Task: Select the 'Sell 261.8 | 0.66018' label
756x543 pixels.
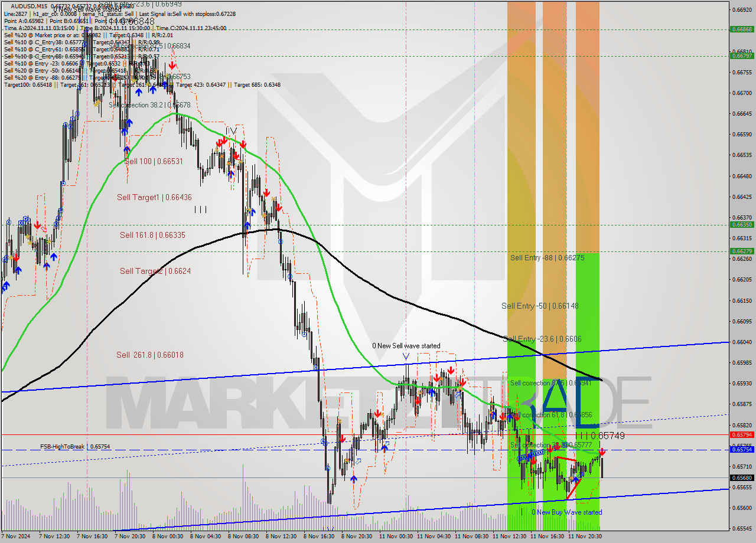Action: pyautogui.click(x=149, y=355)
